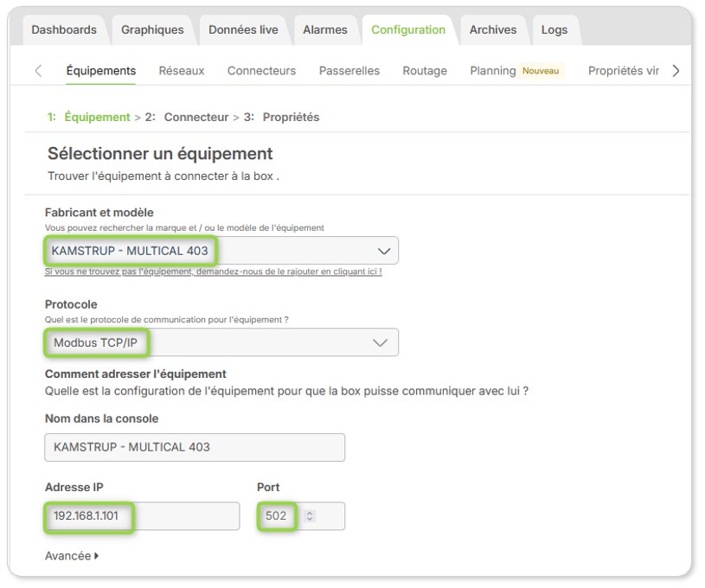Switch to the Graphiques tab
The width and height of the screenshot is (705, 588).
tap(152, 29)
